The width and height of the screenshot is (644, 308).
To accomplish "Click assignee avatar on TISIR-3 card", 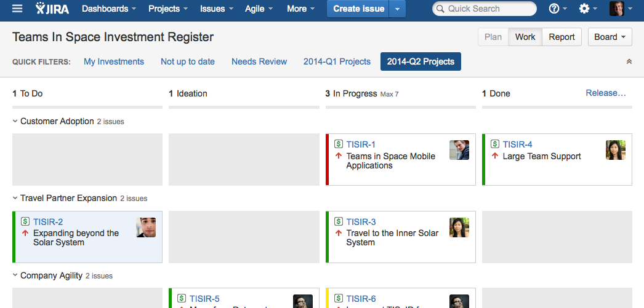I will click(459, 227).
